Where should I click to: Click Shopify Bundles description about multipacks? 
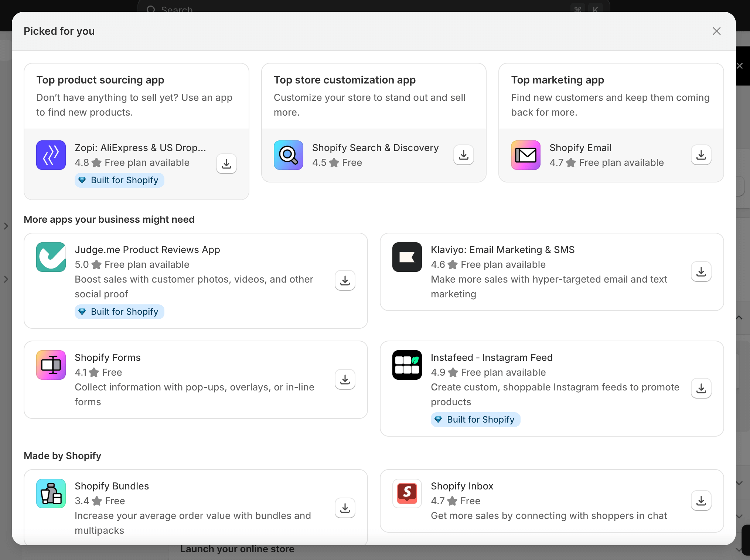pos(193,523)
